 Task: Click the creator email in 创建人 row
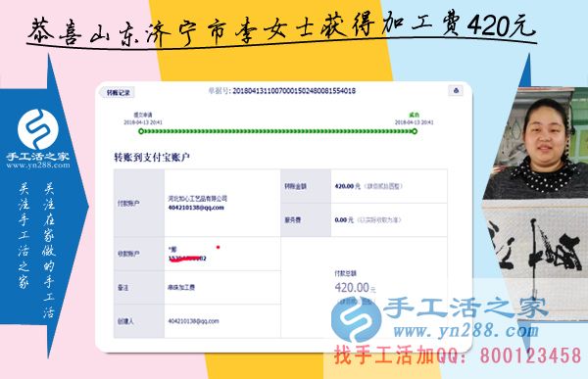point(193,321)
